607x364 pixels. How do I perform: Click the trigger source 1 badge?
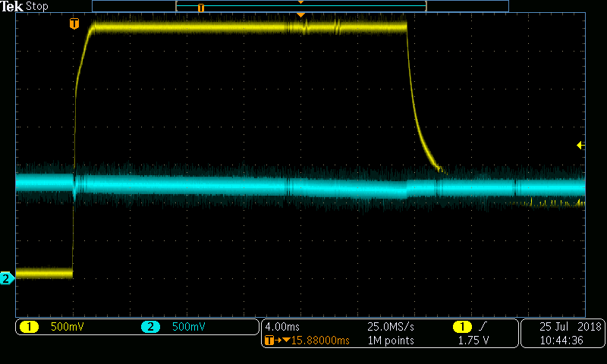[x=461, y=327]
